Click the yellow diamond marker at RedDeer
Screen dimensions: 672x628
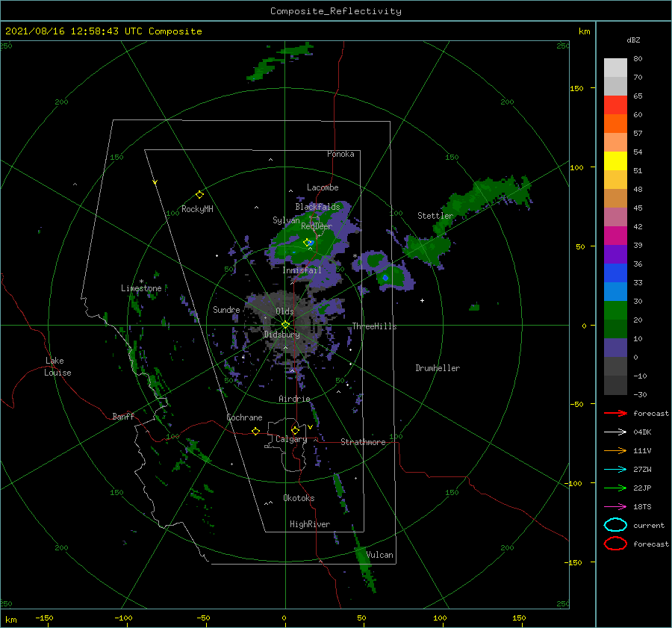point(307,243)
